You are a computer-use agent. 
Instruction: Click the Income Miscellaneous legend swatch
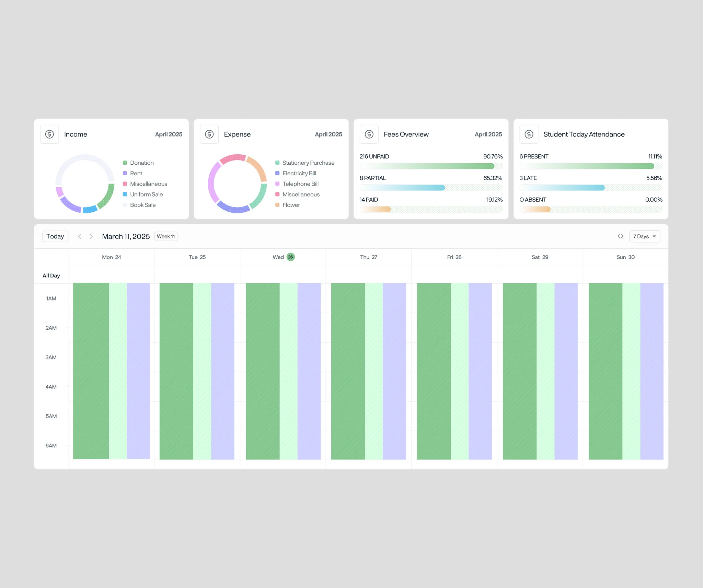(125, 184)
